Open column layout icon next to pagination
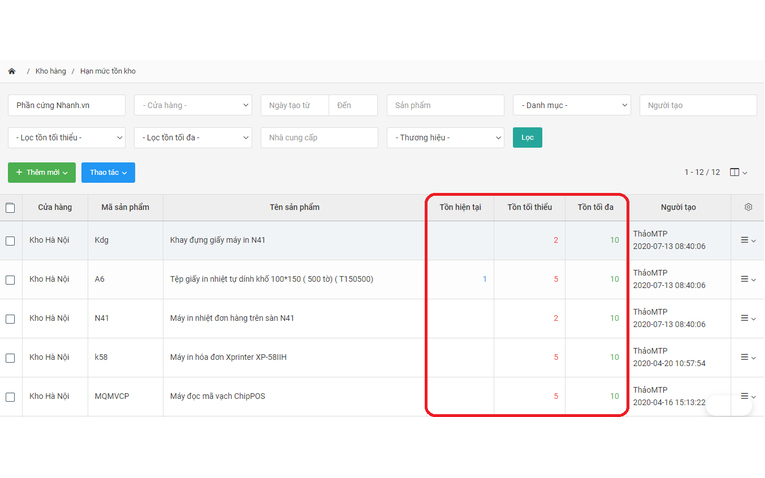Image resolution: width=765 pixels, height=478 pixels. tap(738, 172)
